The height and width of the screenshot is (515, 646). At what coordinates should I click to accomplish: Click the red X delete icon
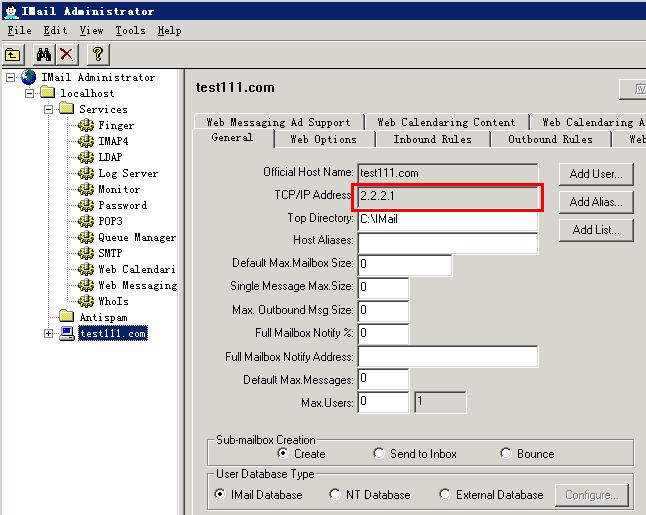coord(66,54)
